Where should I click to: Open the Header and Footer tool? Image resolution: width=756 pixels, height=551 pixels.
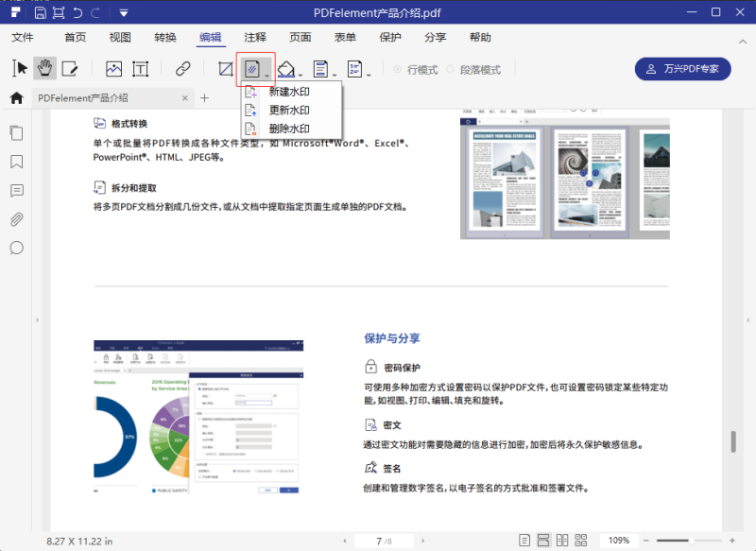[322, 68]
